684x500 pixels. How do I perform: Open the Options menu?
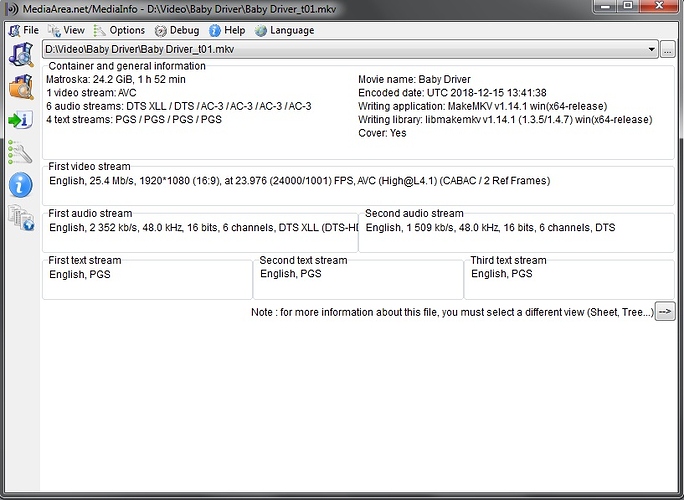tap(119, 30)
